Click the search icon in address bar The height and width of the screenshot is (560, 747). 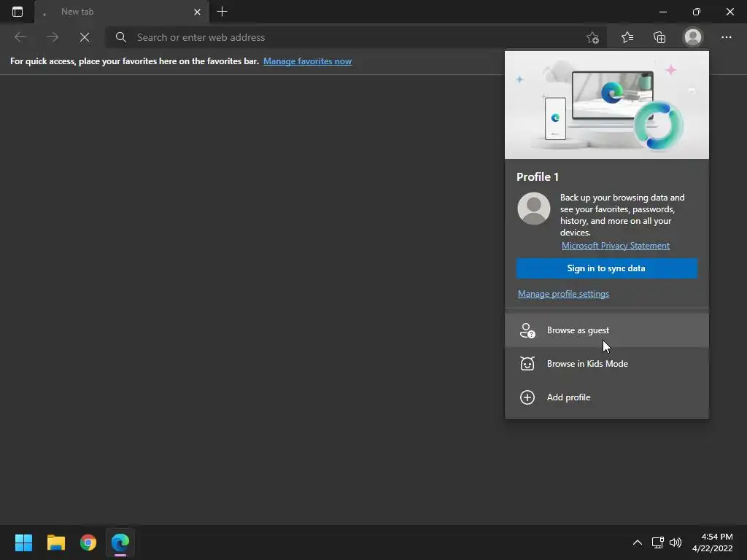pyautogui.click(x=121, y=37)
